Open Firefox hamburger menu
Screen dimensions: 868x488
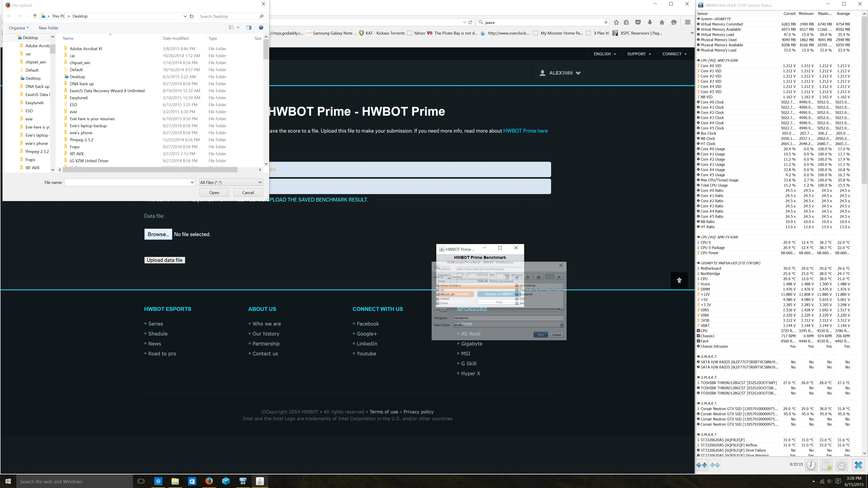pyautogui.click(x=688, y=22)
